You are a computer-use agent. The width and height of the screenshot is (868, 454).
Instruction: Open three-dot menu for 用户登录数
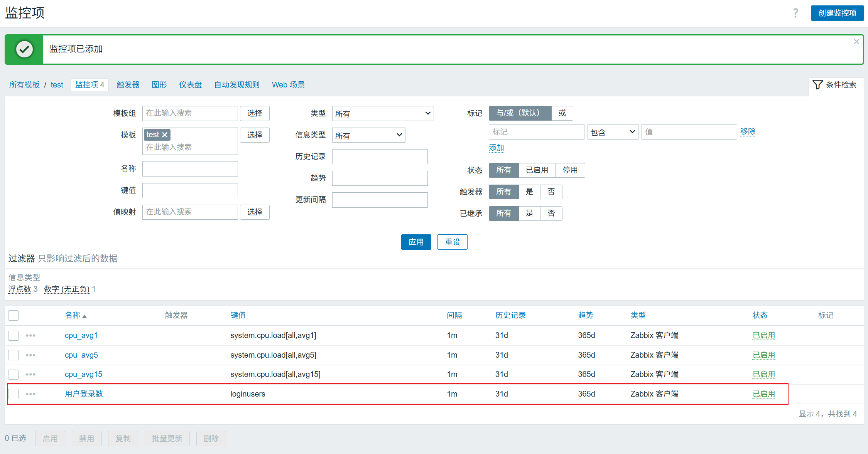click(30, 394)
